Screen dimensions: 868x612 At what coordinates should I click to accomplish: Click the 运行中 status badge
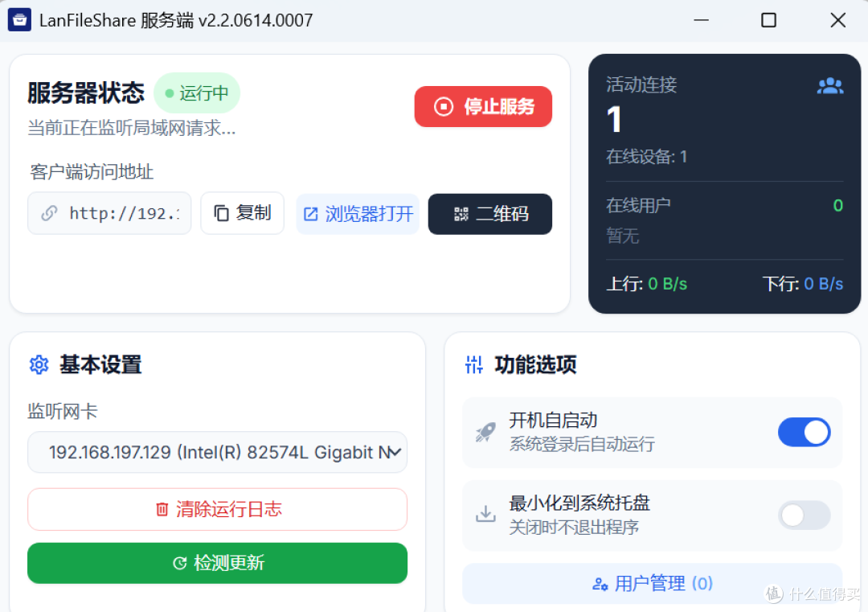point(197,93)
